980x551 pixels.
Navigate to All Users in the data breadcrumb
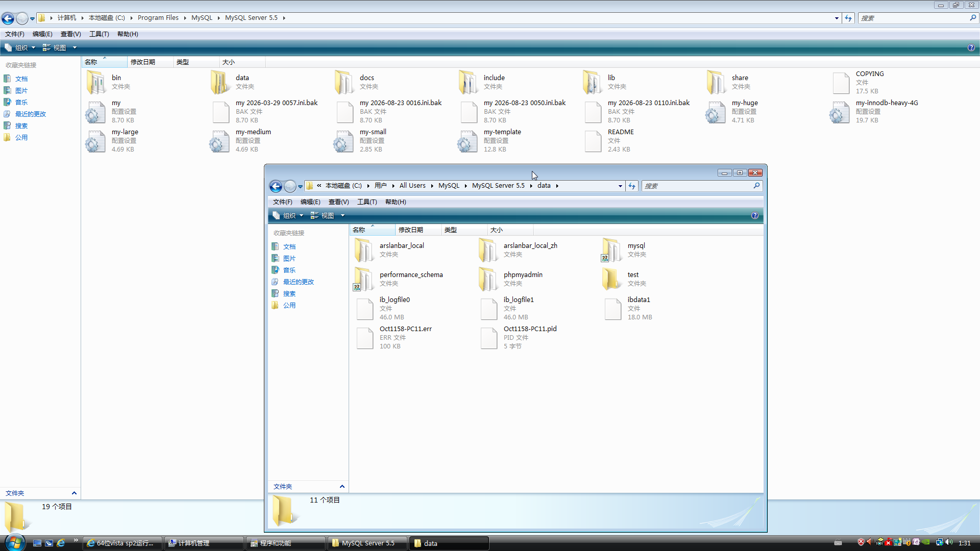coord(412,186)
